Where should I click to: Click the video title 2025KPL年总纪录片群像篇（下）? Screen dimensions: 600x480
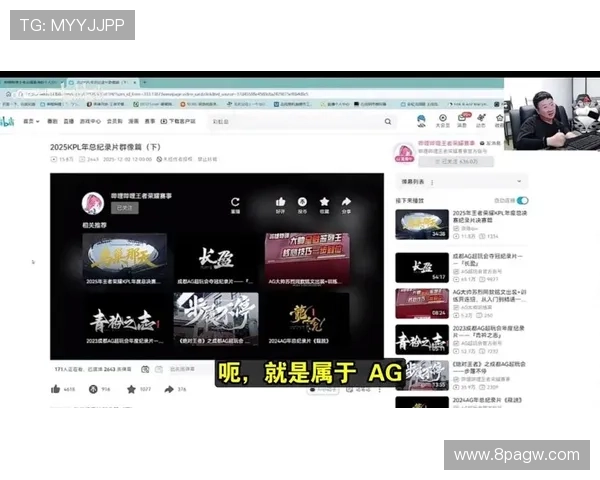(x=105, y=147)
